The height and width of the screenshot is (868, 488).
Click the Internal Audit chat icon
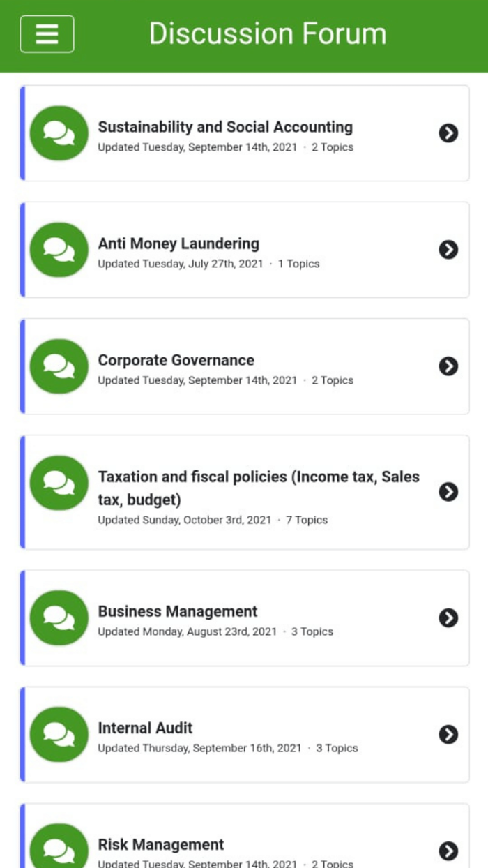[59, 734]
